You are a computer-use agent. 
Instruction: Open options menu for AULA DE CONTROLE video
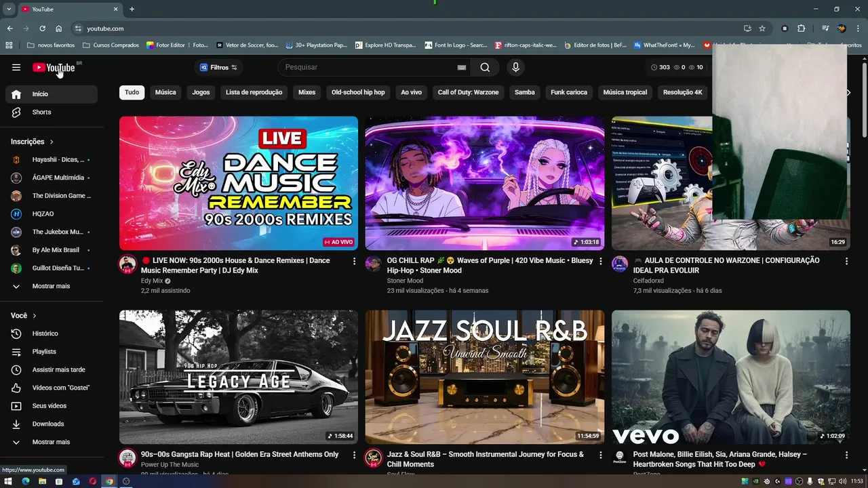pyautogui.click(x=846, y=261)
